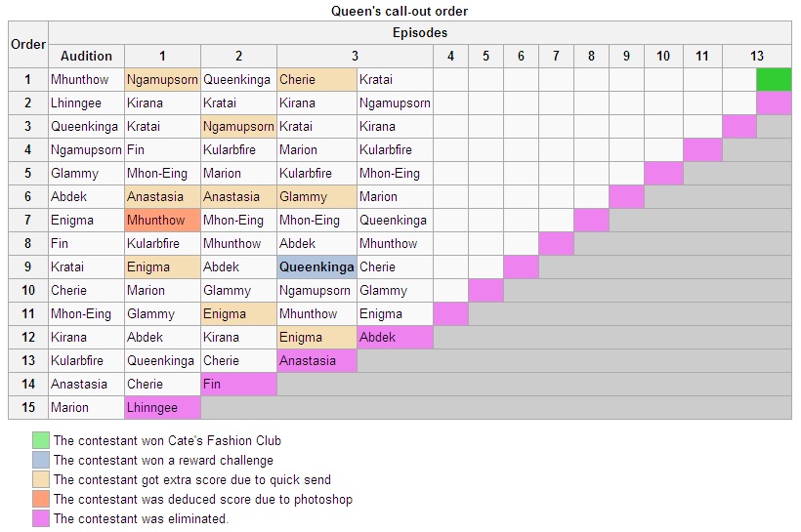Click the green winner cell in episode 13
801x532 pixels.
tap(774, 80)
